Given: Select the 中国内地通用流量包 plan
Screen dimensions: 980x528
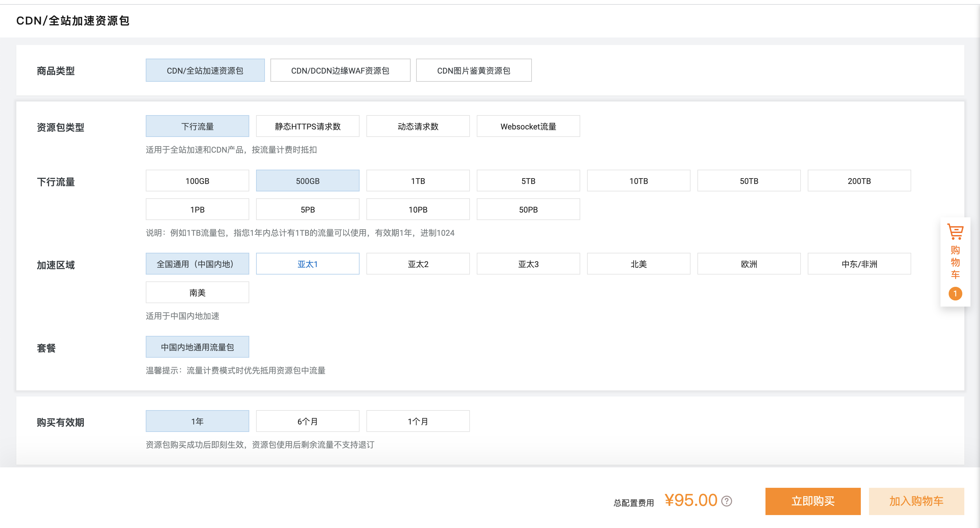Looking at the screenshot, I should coord(197,347).
